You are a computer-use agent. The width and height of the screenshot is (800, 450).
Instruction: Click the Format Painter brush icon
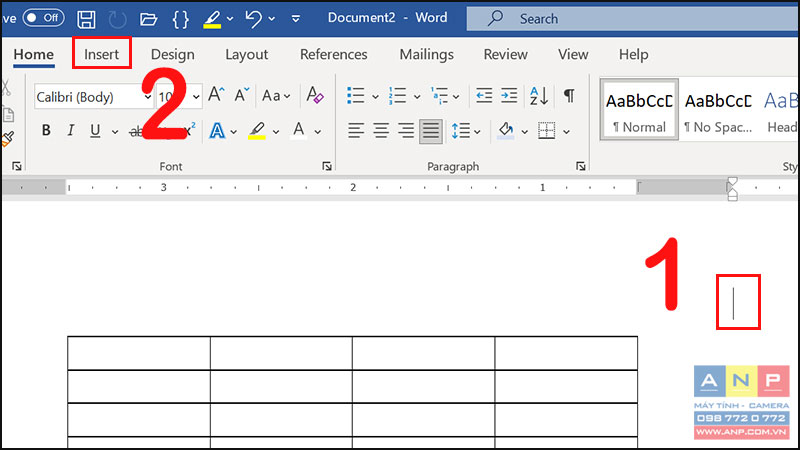coord(8,138)
